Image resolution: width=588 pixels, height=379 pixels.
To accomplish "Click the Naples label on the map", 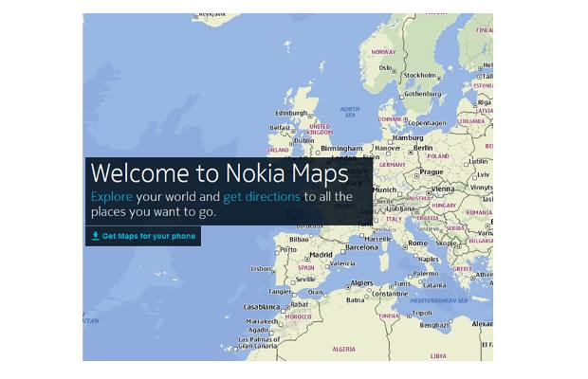I will [429, 260].
